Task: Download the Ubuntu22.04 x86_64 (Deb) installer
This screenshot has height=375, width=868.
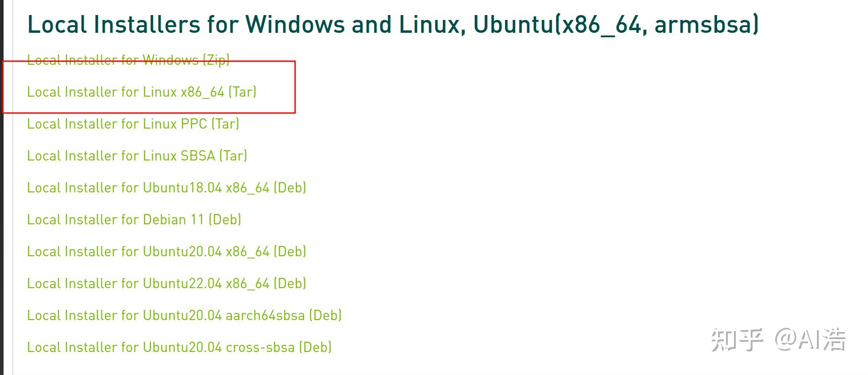Action: click(x=166, y=283)
